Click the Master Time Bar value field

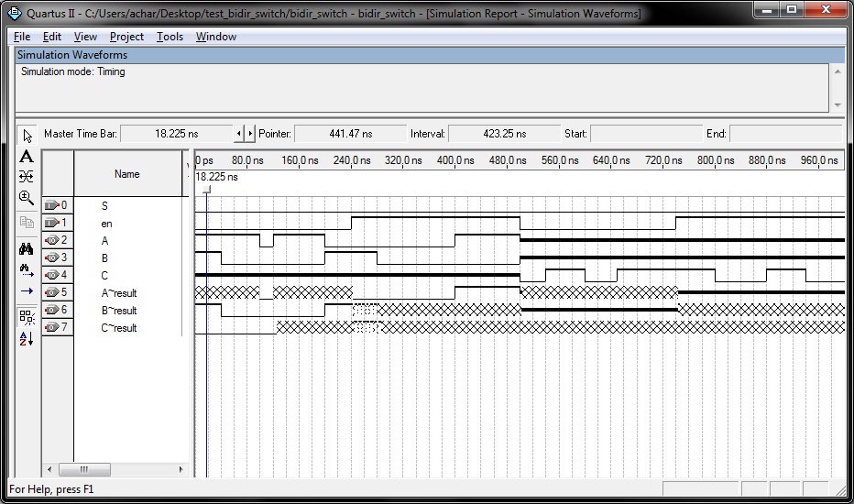tap(176, 134)
